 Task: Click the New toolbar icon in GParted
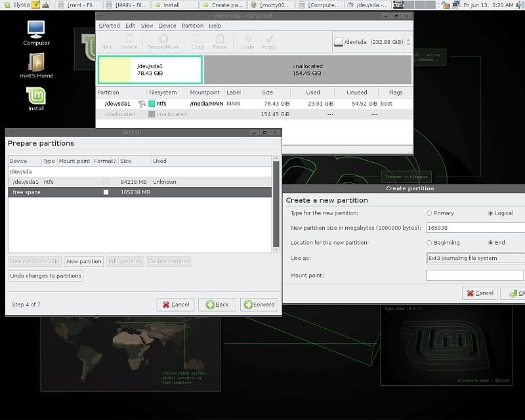107,42
